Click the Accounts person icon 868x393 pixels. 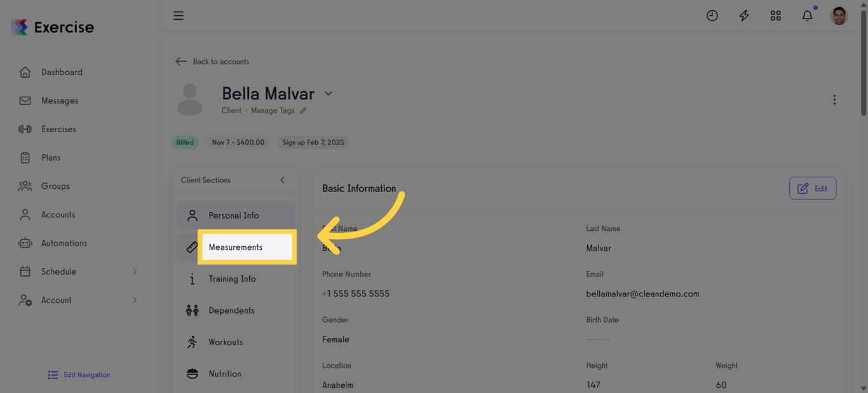[25, 215]
